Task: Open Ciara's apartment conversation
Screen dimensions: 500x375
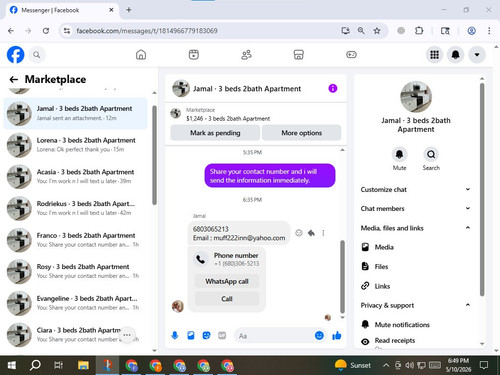Action: click(75, 335)
